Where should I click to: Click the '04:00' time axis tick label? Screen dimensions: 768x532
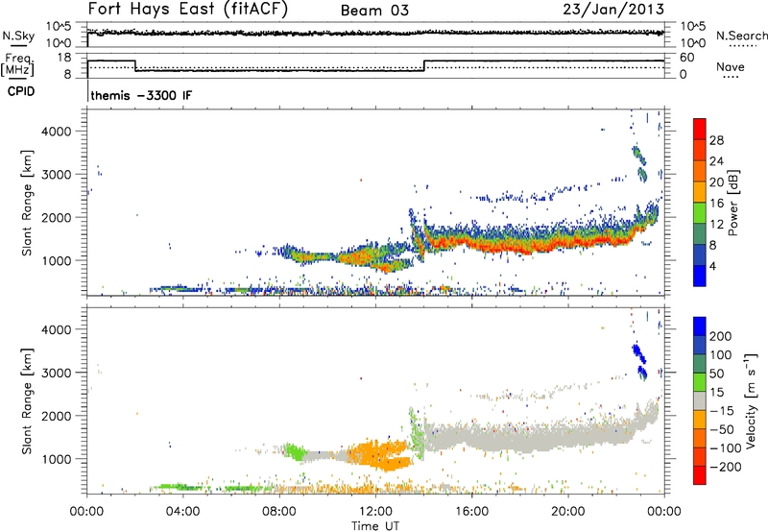click(182, 512)
